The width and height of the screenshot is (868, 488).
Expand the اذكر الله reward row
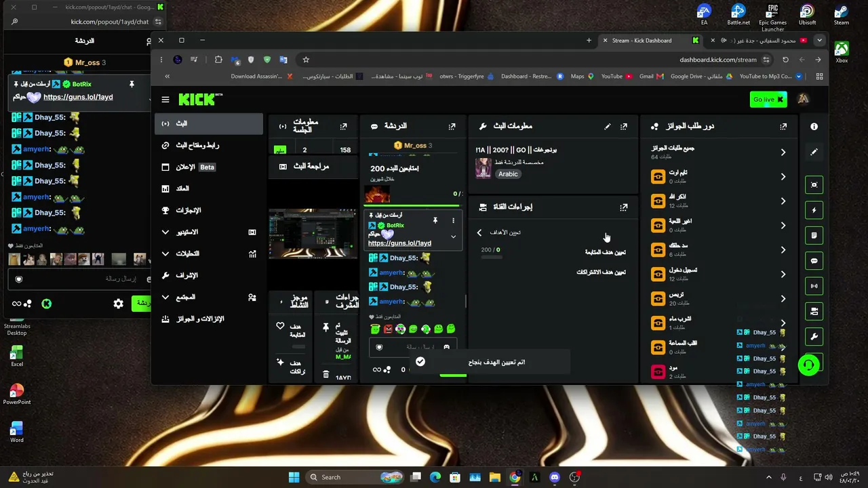click(783, 201)
